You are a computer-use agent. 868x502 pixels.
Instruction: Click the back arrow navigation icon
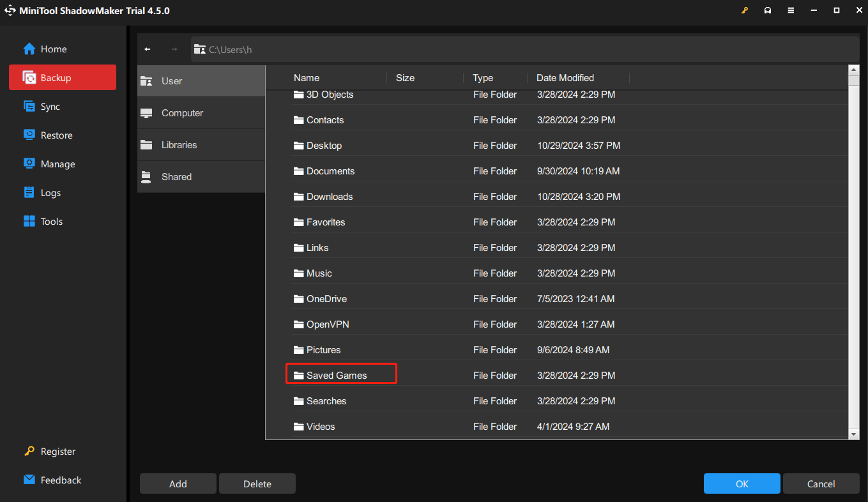tap(148, 49)
